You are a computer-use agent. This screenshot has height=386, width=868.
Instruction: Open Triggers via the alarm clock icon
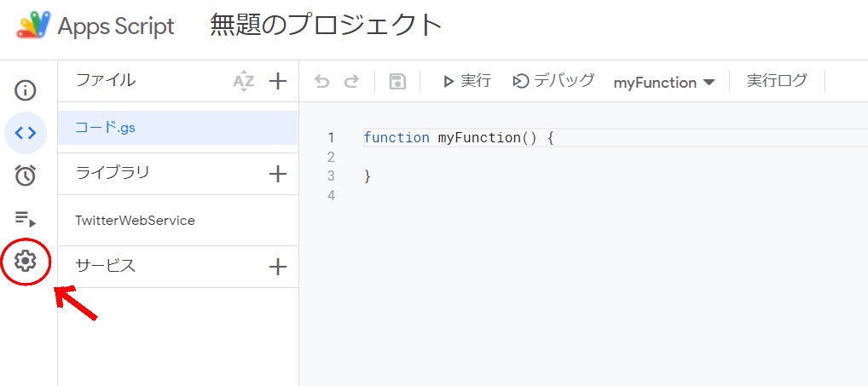[x=25, y=176]
